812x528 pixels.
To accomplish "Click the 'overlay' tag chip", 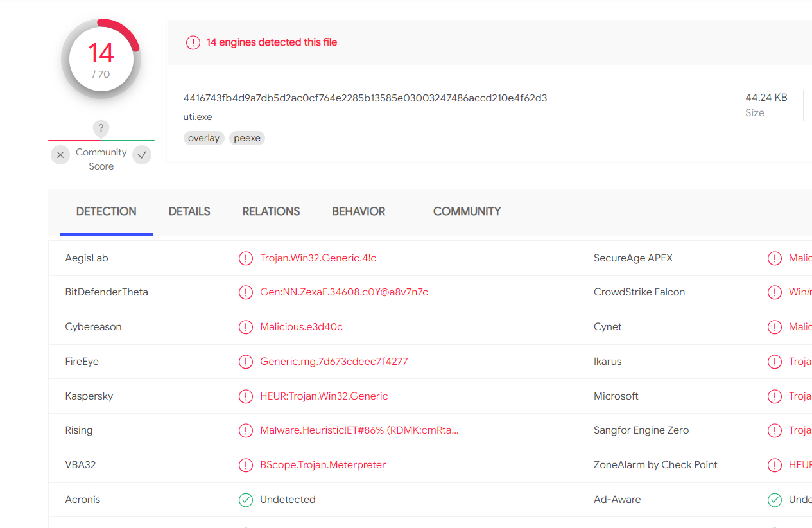I will tap(204, 138).
